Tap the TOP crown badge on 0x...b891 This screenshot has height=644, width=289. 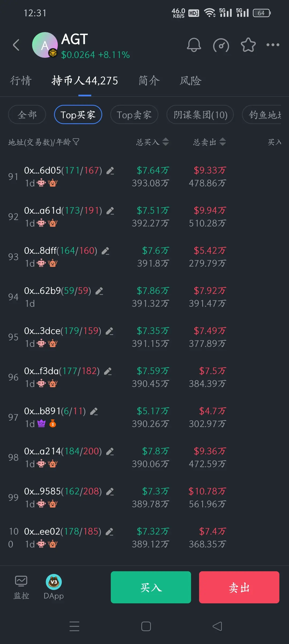41,424
